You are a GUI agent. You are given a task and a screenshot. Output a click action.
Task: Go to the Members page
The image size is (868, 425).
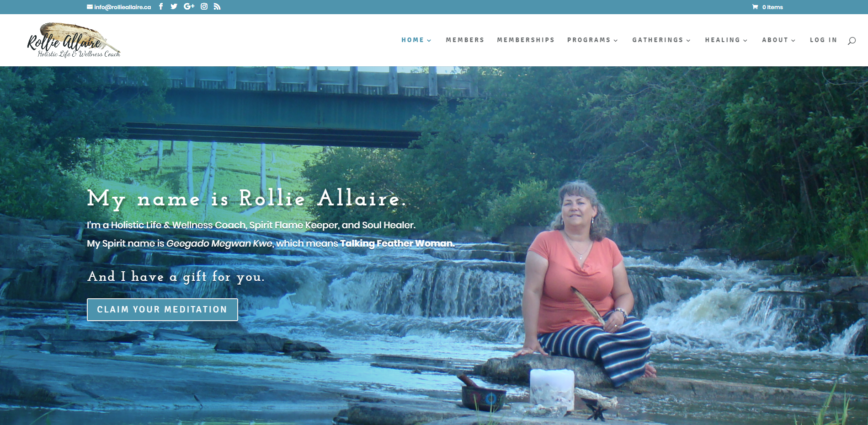coord(465,40)
